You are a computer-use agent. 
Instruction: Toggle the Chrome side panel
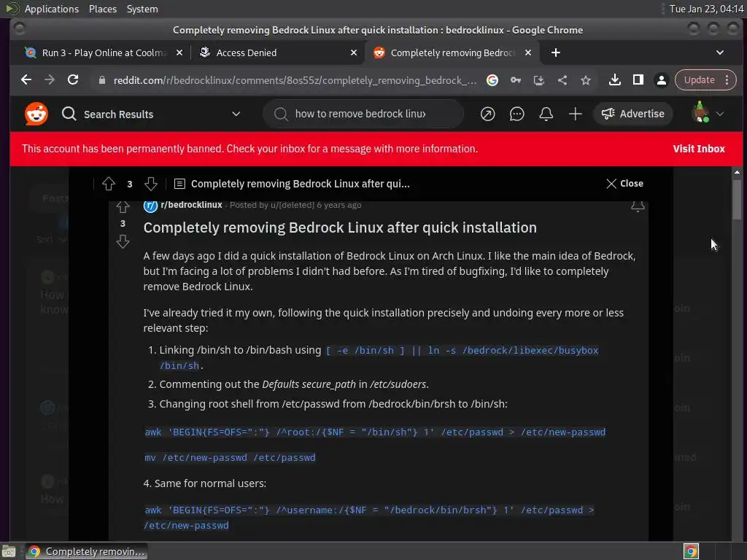tap(638, 80)
